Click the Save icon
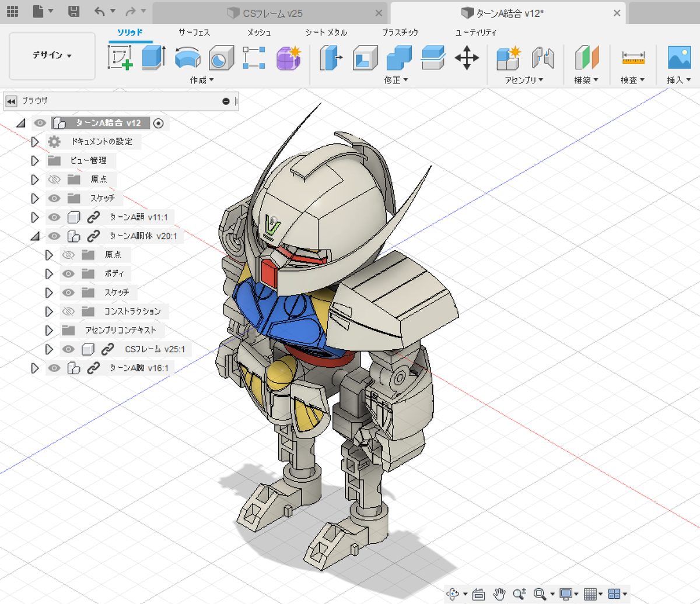The width and height of the screenshot is (700, 604). 74,11
